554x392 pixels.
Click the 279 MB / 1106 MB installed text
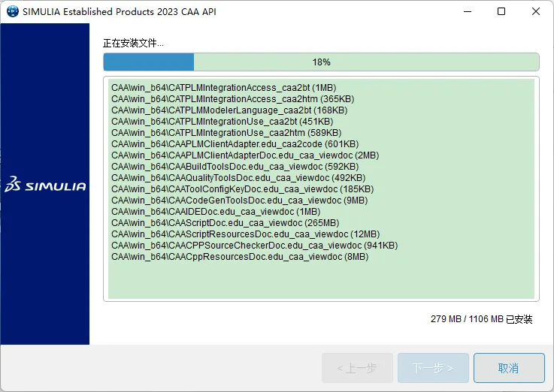(x=481, y=319)
